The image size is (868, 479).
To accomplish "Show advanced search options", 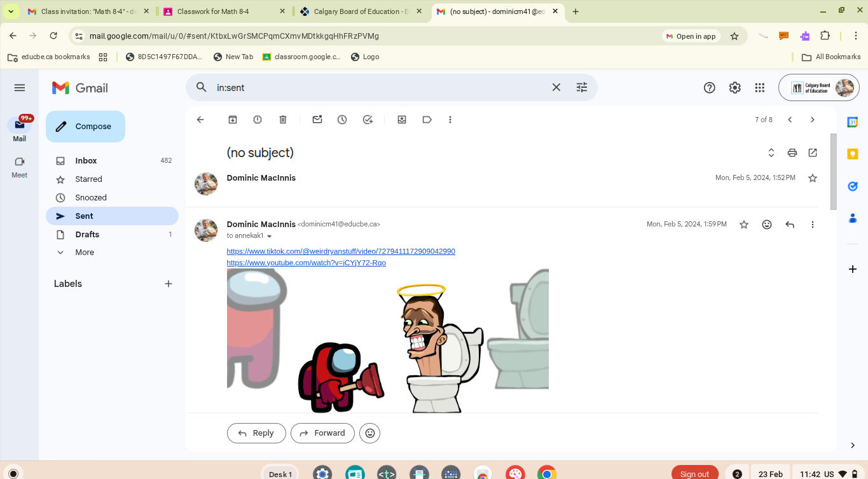I will [x=582, y=88].
